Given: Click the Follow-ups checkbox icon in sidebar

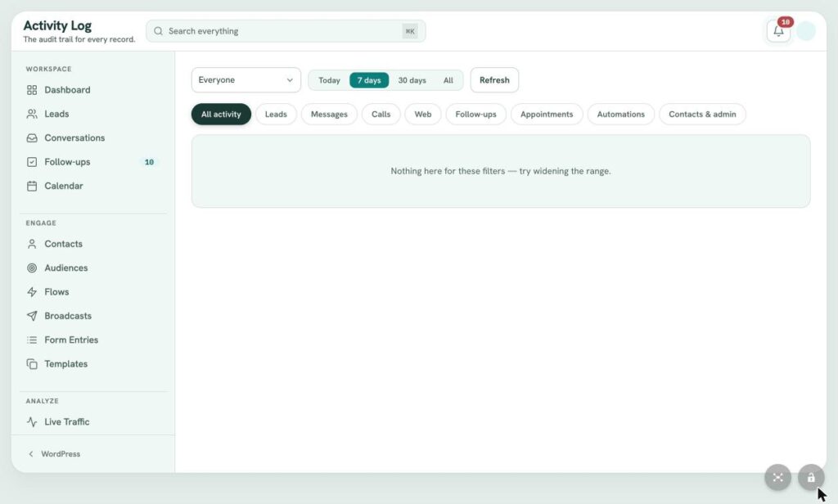Looking at the screenshot, I should [32, 162].
